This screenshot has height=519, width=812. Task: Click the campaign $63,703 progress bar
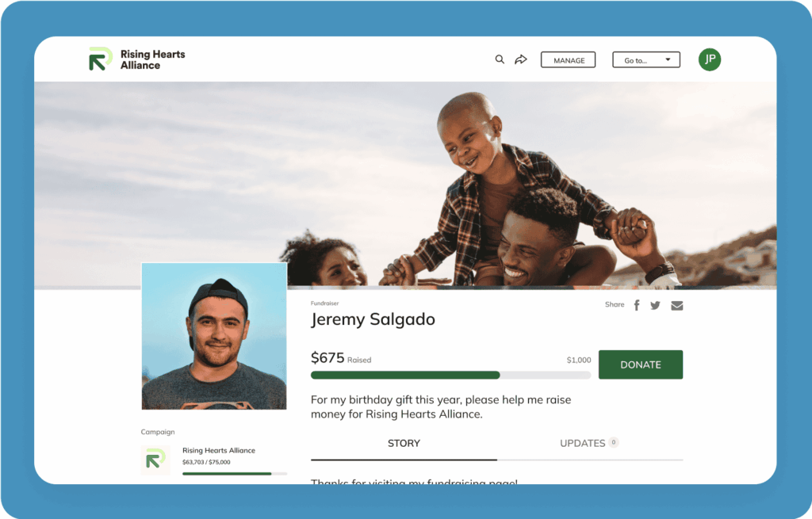235,474
